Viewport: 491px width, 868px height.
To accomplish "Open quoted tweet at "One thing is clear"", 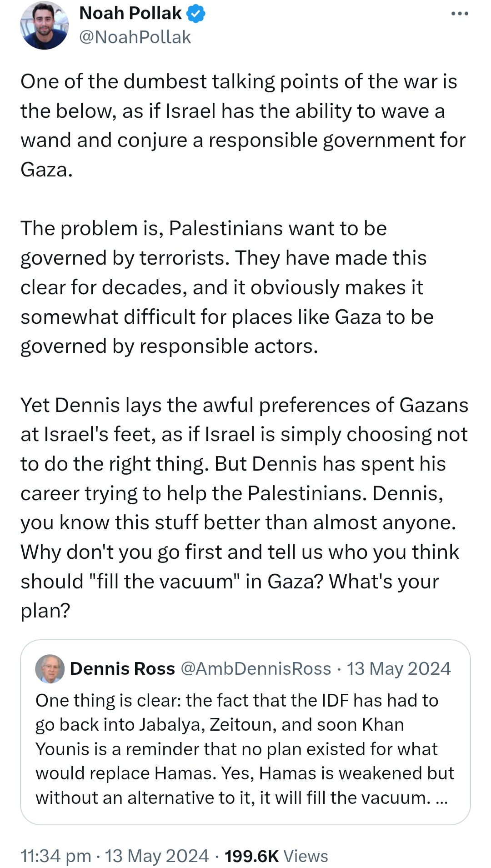I will (x=236, y=701).
